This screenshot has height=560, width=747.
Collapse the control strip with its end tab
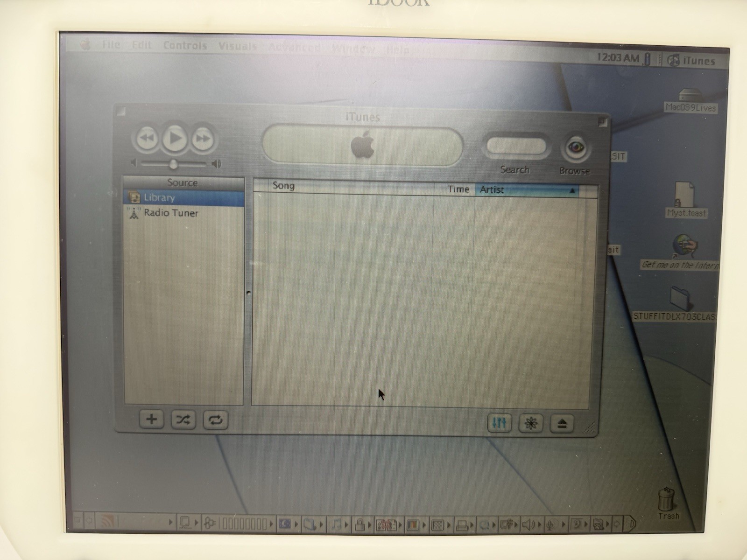tap(630, 524)
